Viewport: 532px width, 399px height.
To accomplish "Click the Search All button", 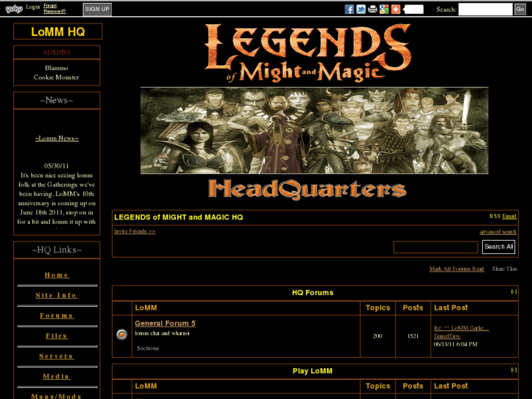I will tap(498, 247).
